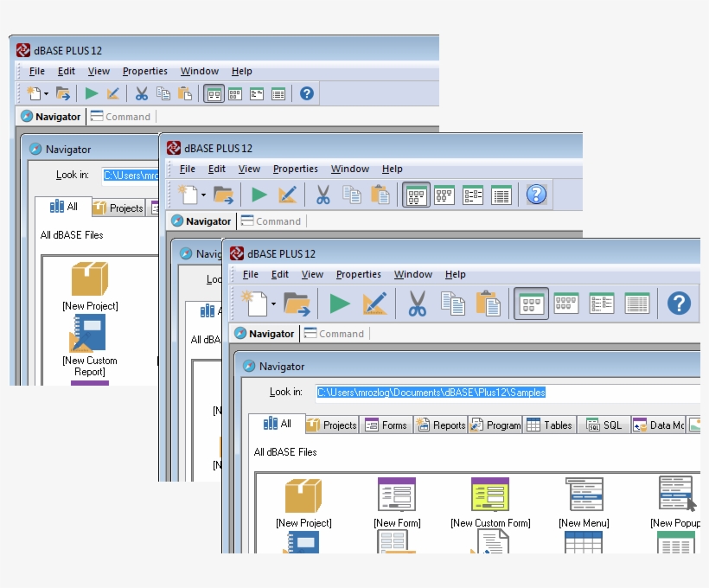Image resolution: width=709 pixels, height=588 pixels.
Task: Select the Program tab in Navigator
Action: (x=495, y=425)
